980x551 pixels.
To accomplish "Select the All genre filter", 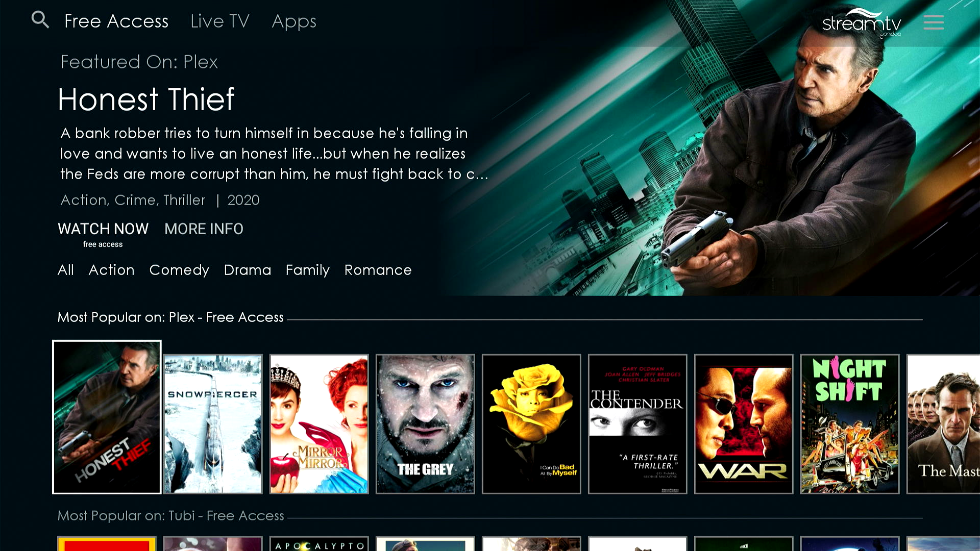I will pyautogui.click(x=65, y=270).
